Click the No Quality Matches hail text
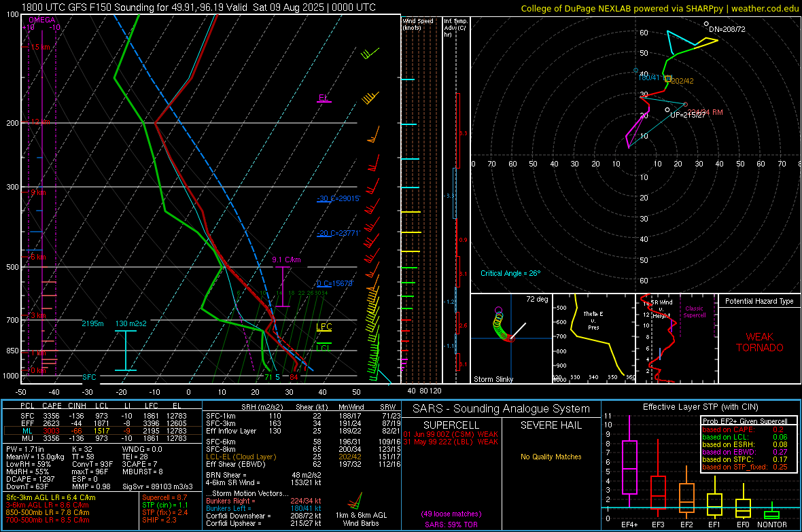This screenshot has width=802, height=532. coord(551,457)
